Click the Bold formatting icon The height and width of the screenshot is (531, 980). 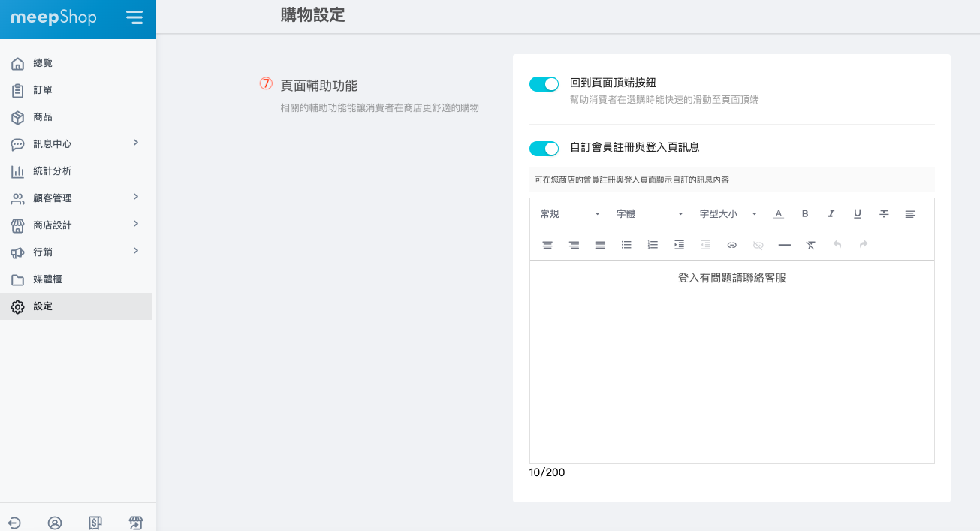[x=805, y=214]
